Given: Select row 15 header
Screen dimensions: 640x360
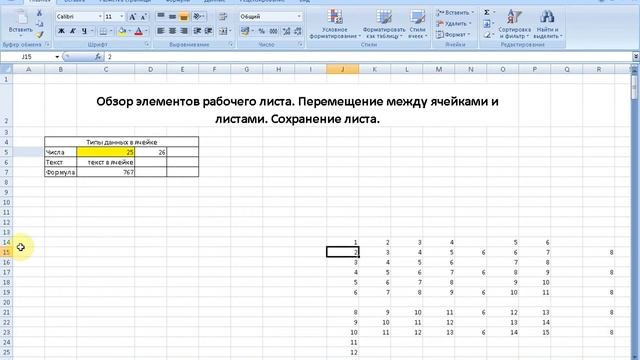Looking at the screenshot, I should point(6,252).
